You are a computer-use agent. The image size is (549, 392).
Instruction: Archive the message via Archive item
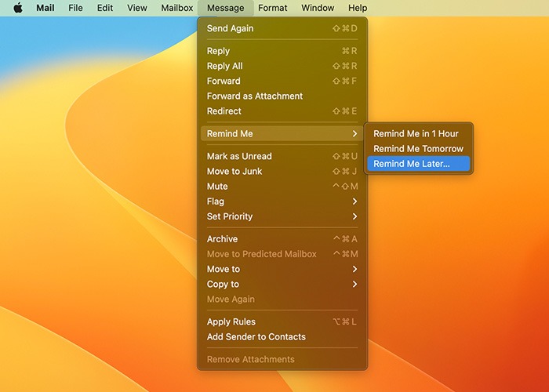(x=282, y=239)
